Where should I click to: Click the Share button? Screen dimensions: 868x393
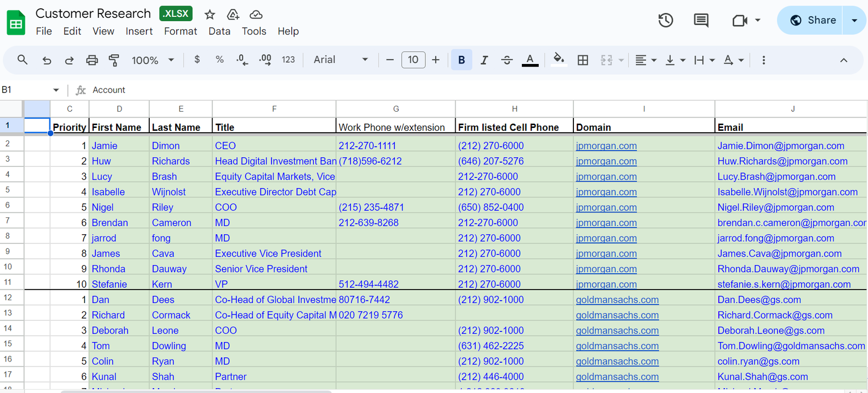click(810, 21)
